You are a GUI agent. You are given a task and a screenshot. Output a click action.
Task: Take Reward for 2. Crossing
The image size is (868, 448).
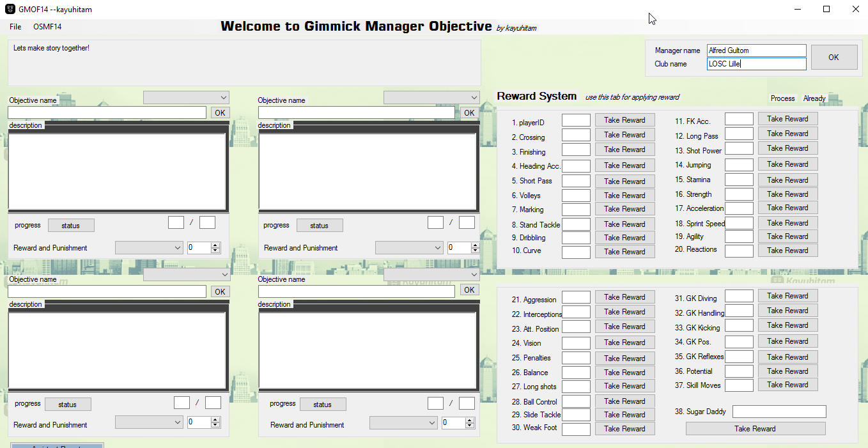(x=624, y=135)
